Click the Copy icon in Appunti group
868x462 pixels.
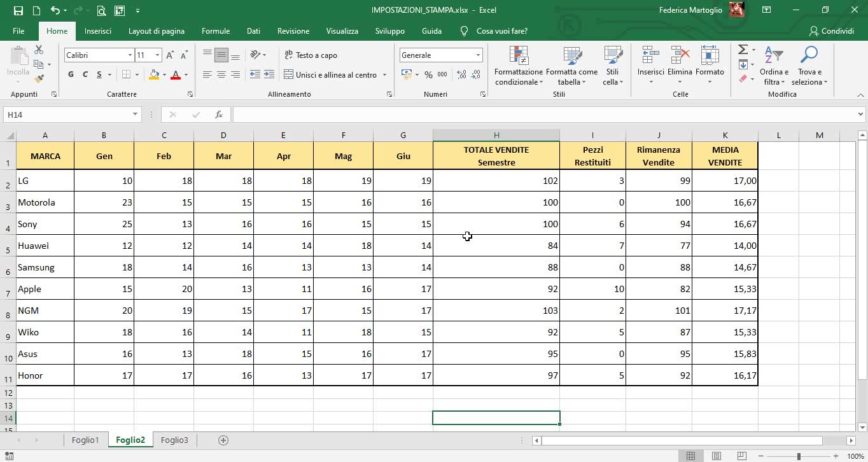coord(39,64)
